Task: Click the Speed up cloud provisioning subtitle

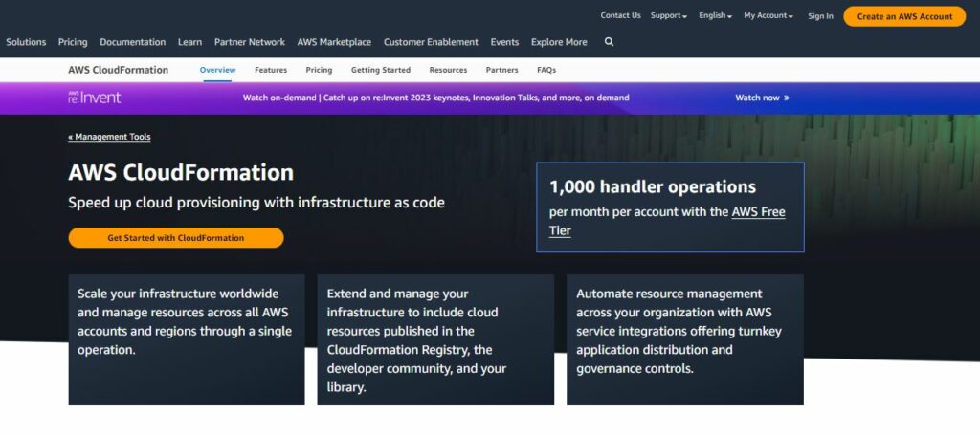Action: point(256,203)
